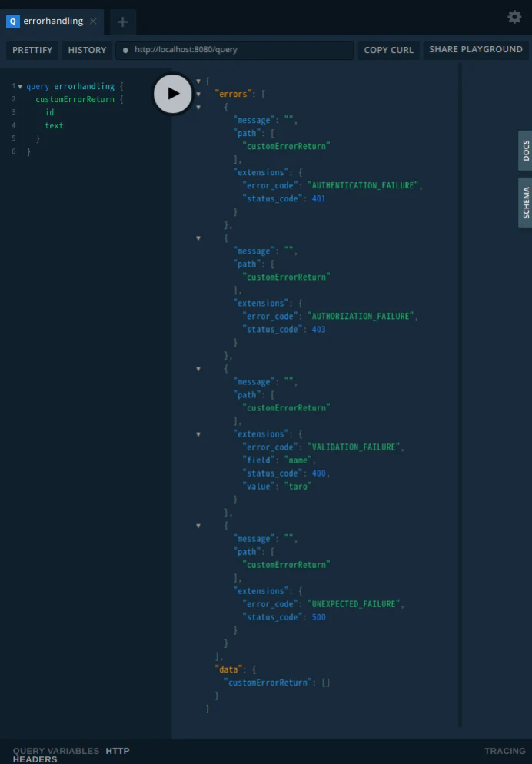
Task: Collapse the root JSON response object
Action: click(198, 81)
